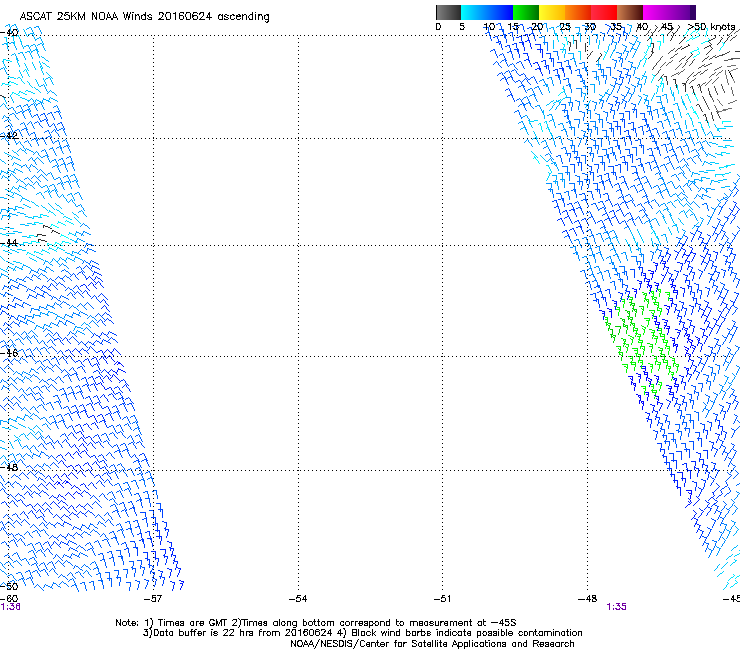
Task: Click the "0" label under the color bar
Action: click(438, 27)
